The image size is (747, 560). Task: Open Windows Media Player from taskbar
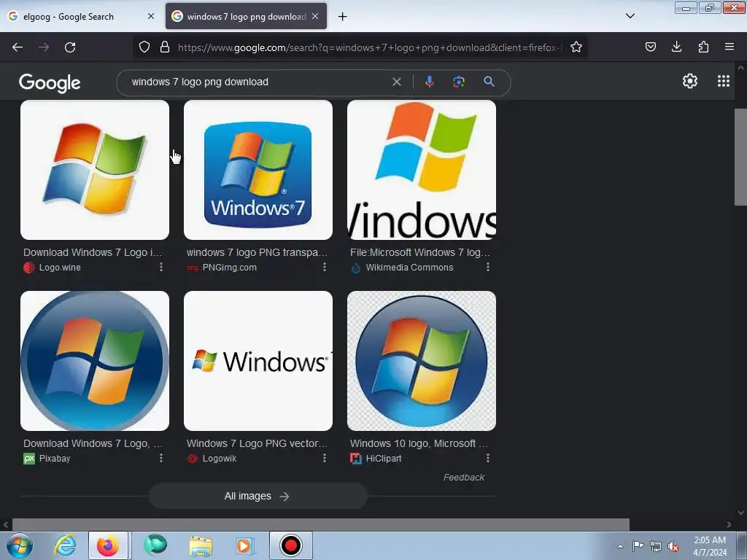[x=245, y=545]
